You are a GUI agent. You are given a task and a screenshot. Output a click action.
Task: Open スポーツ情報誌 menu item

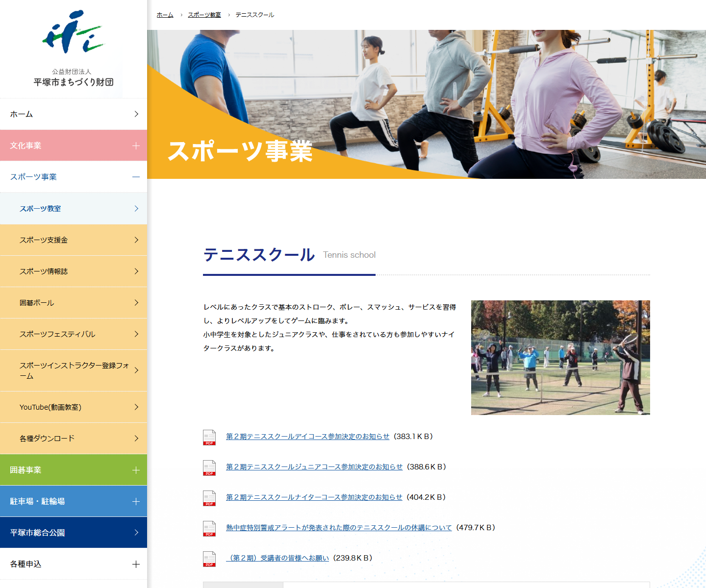(x=74, y=271)
